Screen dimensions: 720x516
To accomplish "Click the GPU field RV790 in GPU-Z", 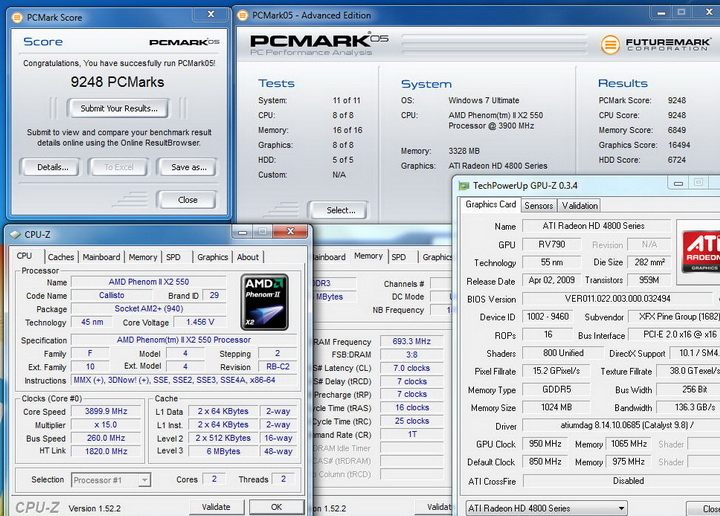I will (551, 244).
